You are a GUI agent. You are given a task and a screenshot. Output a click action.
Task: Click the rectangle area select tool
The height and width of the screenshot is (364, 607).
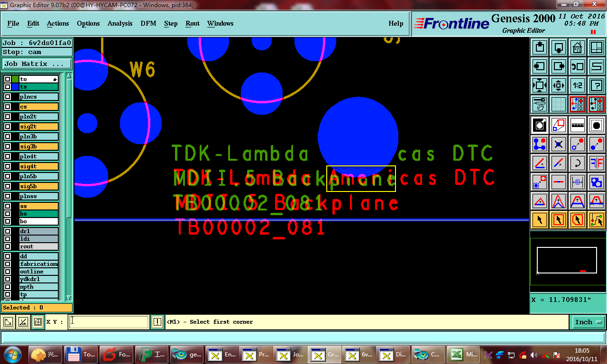(x=559, y=220)
